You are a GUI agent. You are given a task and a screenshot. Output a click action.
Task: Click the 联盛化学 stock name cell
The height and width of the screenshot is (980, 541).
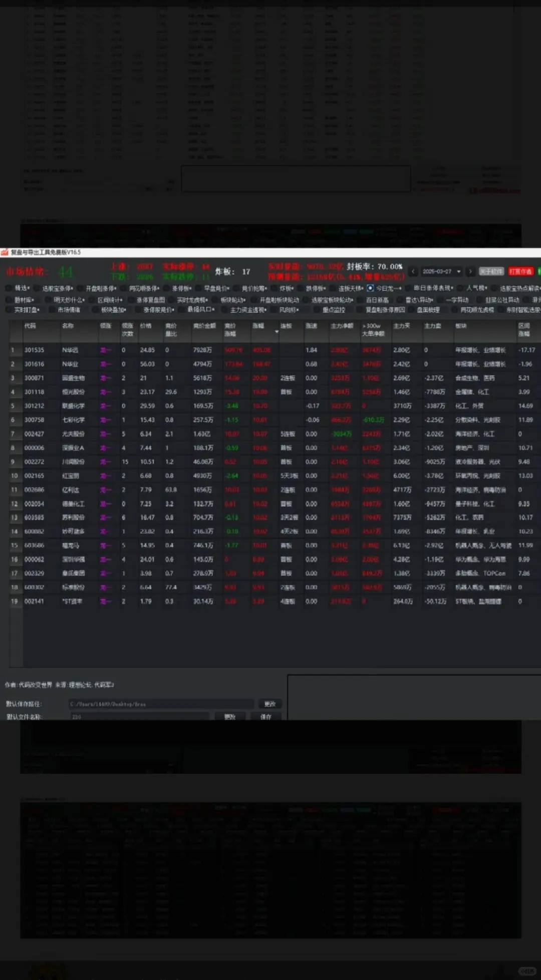click(x=73, y=406)
